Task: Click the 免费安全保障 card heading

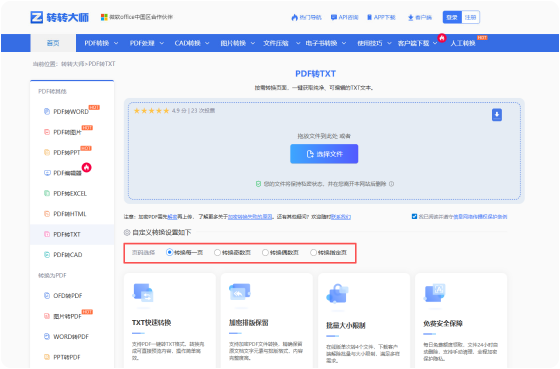Action: coord(443,323)
